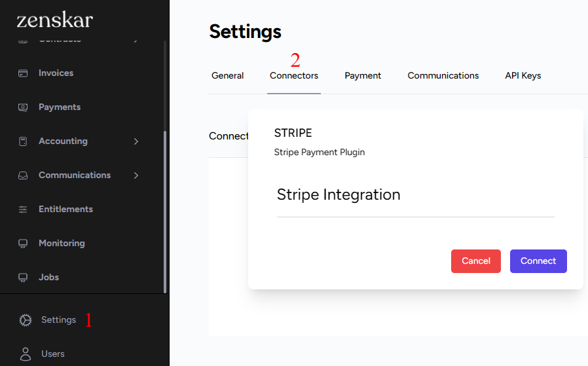Click the Invoices card icon in sidebar
Screen dimensions: 588x366
(x=23, y=73)
